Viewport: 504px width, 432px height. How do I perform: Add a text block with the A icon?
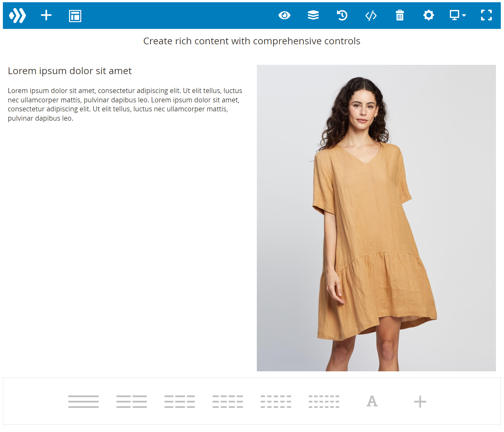click(x=372, y=401)
